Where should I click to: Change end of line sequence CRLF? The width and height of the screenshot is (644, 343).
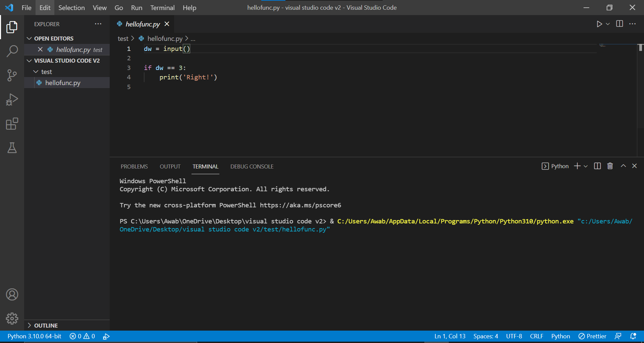pyautogui.click(x=536, y=336)
